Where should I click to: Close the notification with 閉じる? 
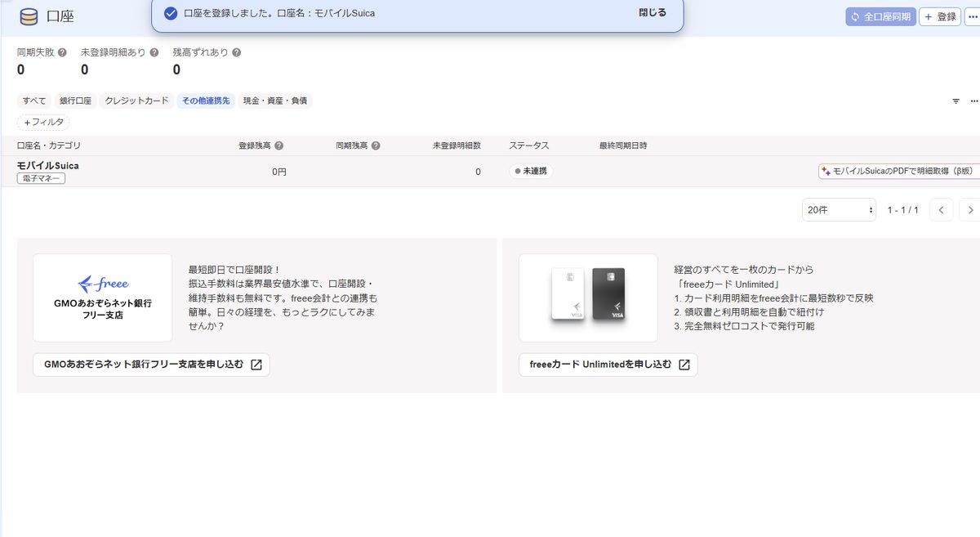point(653,13)
